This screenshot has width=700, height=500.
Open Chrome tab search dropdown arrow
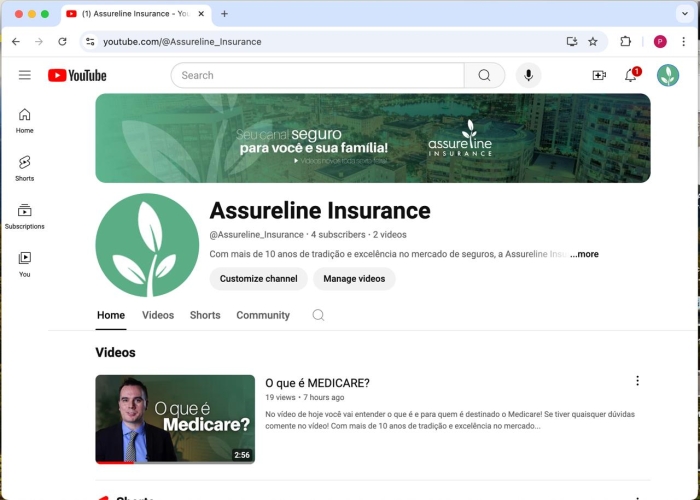(x=684, y=13)
